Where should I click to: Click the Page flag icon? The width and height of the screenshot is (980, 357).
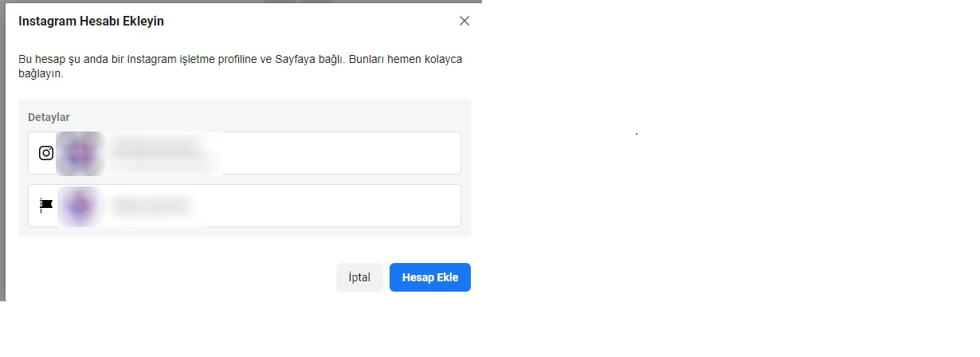tap(46, 205)
